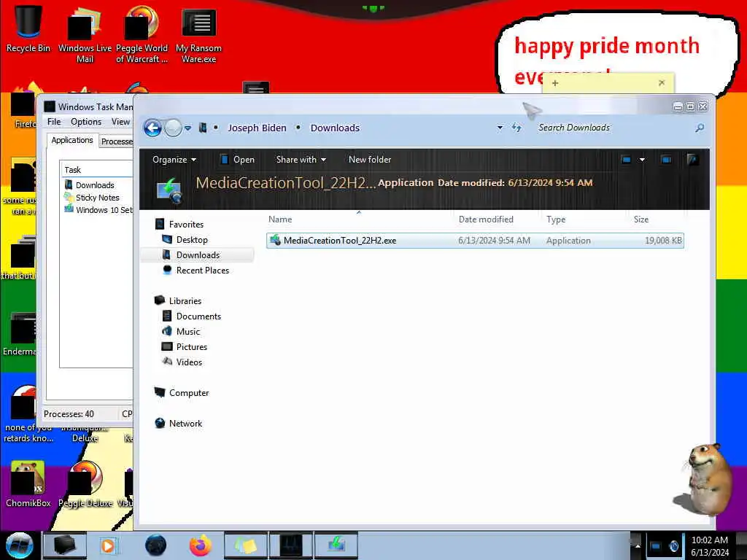This screenshot has height=560, width=747.
Task: Sort files by the Type column
Action: click(x=556, y=219)
